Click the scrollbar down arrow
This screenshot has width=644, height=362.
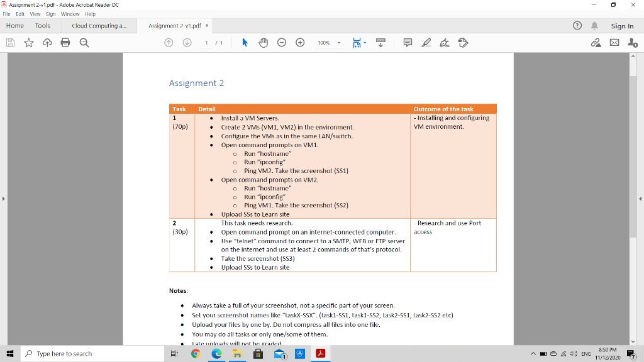[x=633, y=341]
